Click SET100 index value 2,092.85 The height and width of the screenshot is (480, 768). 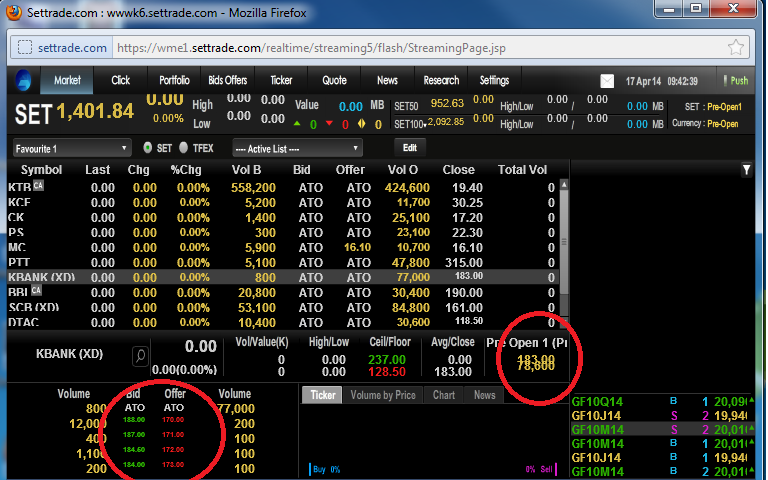click(446, 121)
